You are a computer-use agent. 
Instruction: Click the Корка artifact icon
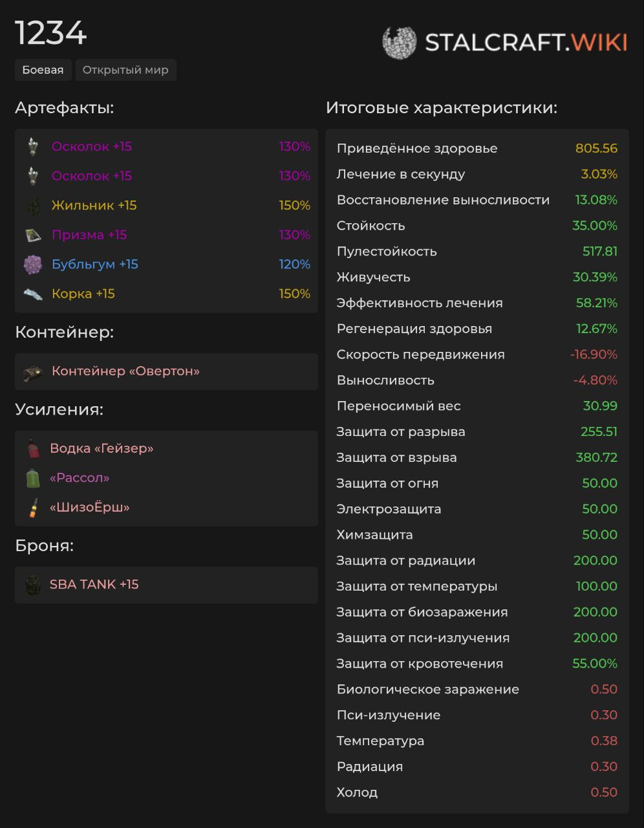33,294
